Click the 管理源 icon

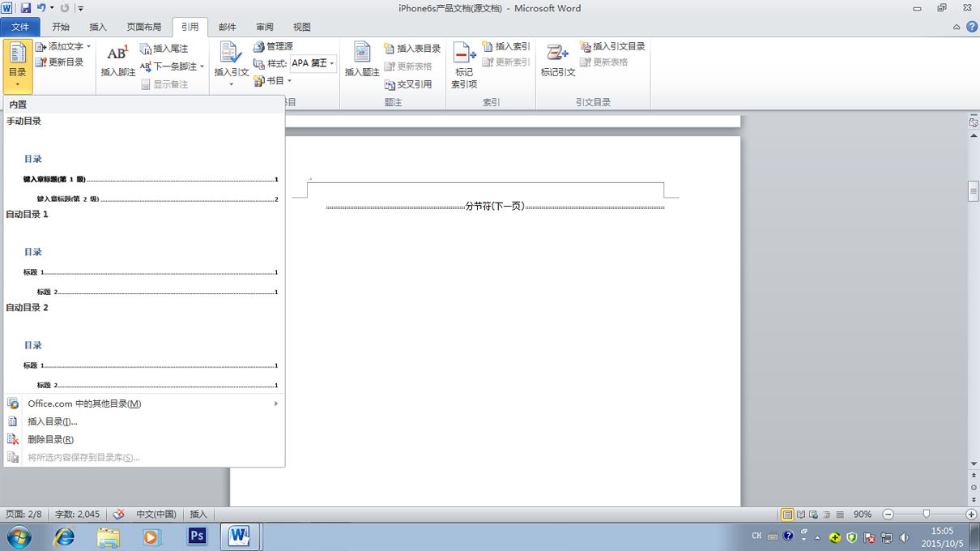click(x=259, y=47)
